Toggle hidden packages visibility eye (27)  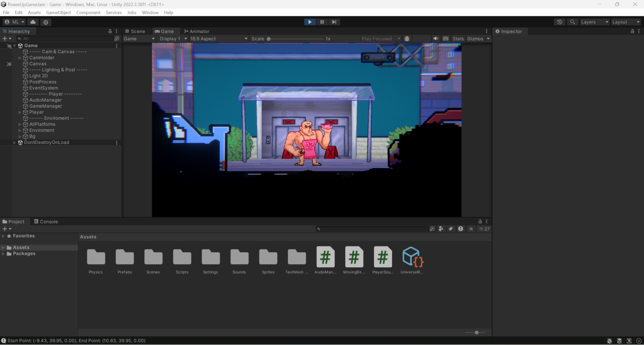[484, 229]
